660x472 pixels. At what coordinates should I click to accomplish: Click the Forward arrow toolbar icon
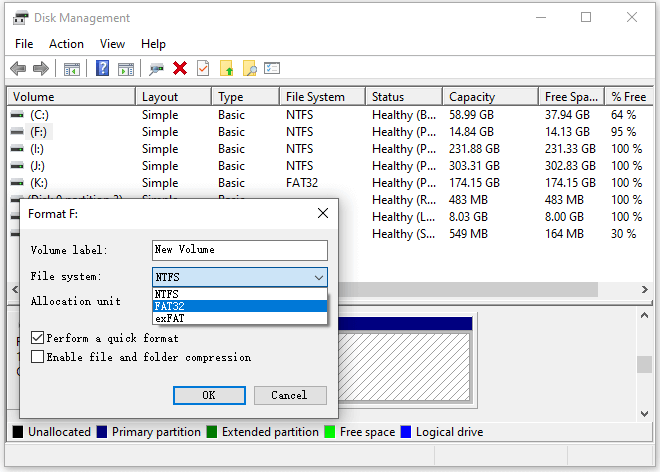pos(41,68)
